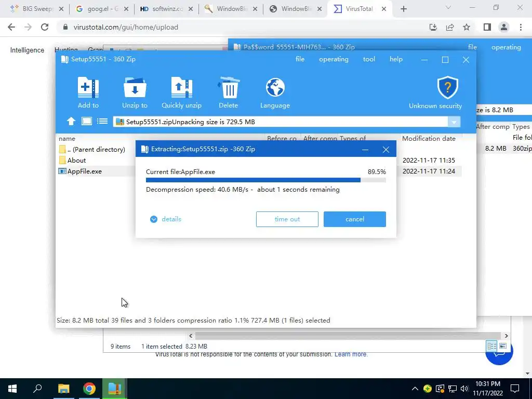The image size is (532, 399).
Task: Open Chrome profile icon
Action: pos(504,27)
